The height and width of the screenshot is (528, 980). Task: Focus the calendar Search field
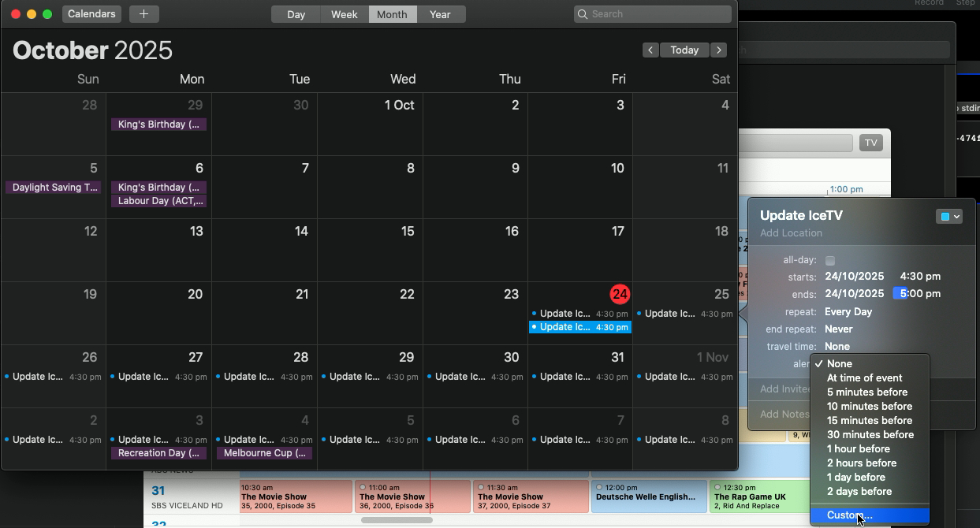(x=653, y=14)
